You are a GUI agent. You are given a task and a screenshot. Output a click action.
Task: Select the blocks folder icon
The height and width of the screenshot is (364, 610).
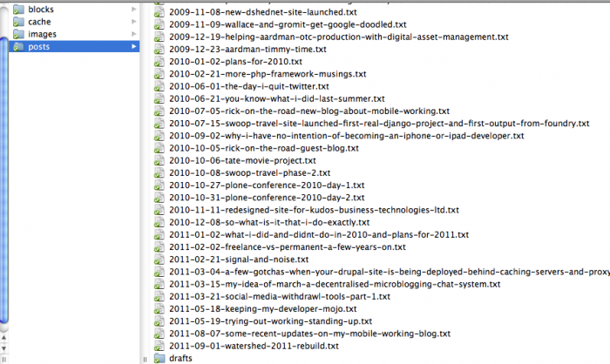(x=18, y=10)
